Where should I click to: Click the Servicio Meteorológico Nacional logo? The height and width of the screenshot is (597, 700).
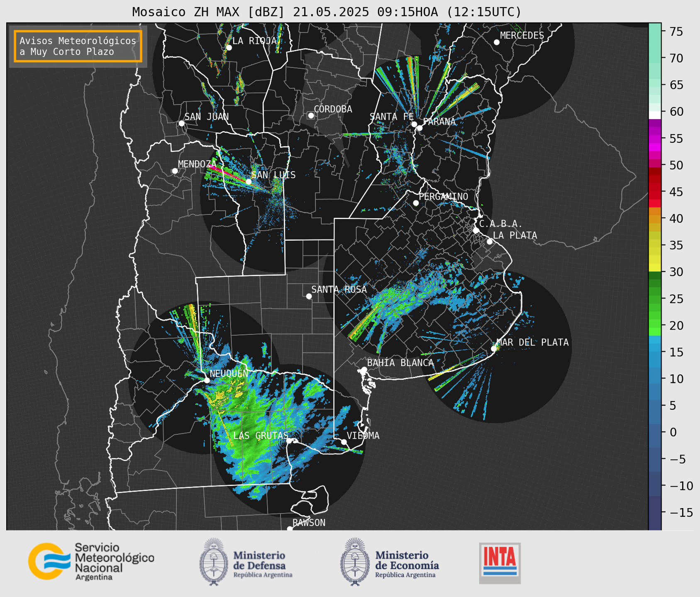click(91, 562)
